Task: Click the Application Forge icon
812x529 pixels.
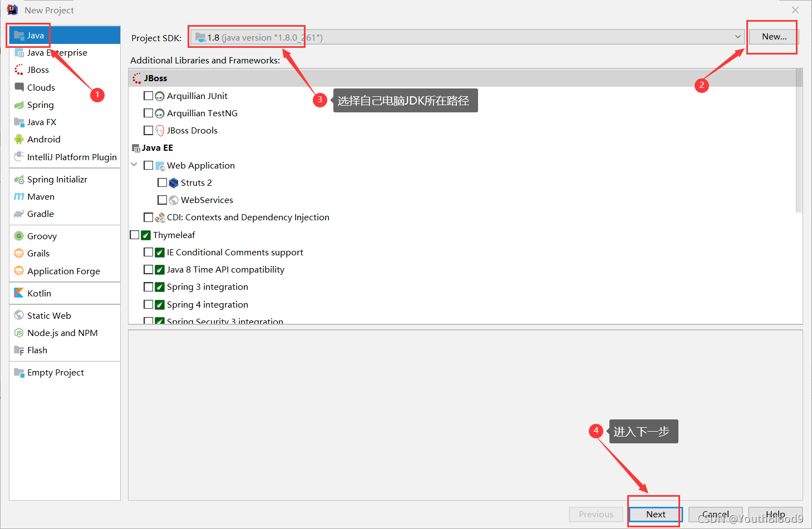Action: click(x=19, y=271)
